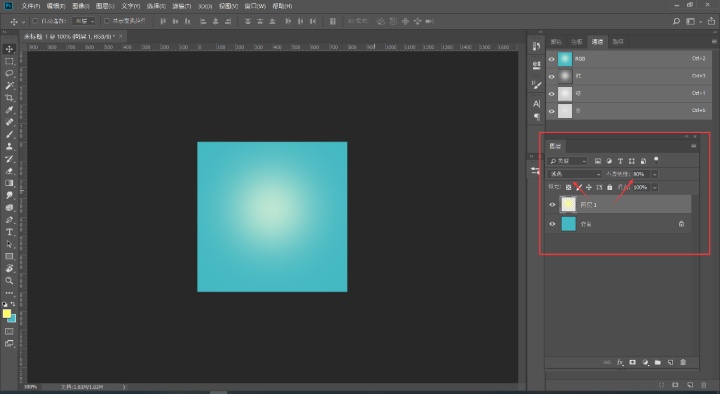Open the blend mode dropdown in Layers panel
The width and height of the screenshot is (720, 394).
tap(574, 174)
